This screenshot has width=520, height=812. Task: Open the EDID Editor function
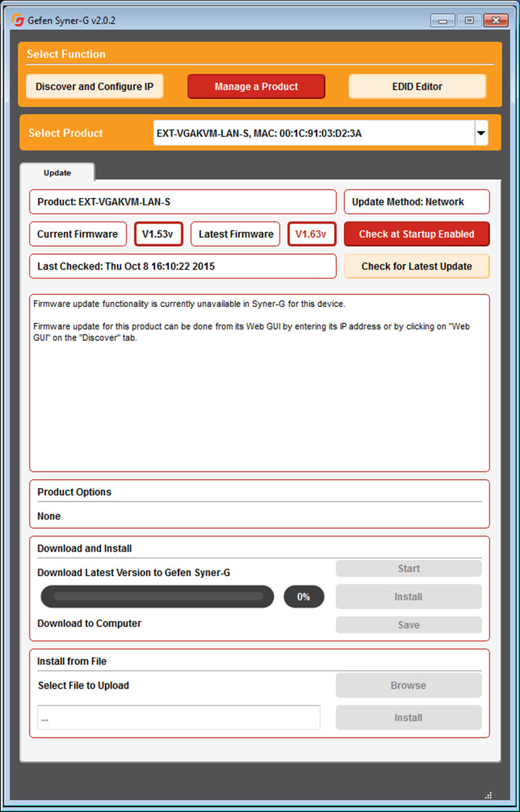point(417,87)
